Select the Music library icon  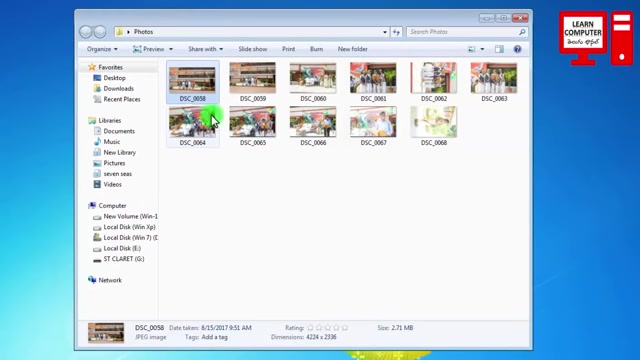tap(97, 142)
